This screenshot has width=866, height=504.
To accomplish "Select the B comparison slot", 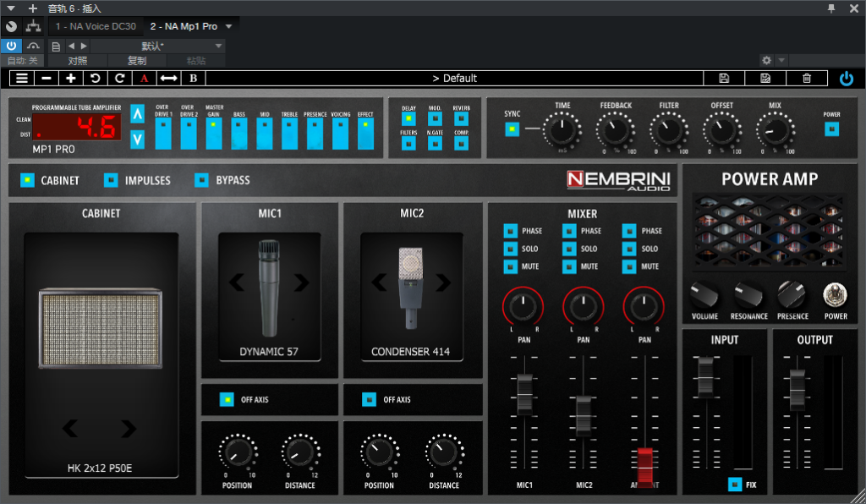I will (x=194, y=79).
